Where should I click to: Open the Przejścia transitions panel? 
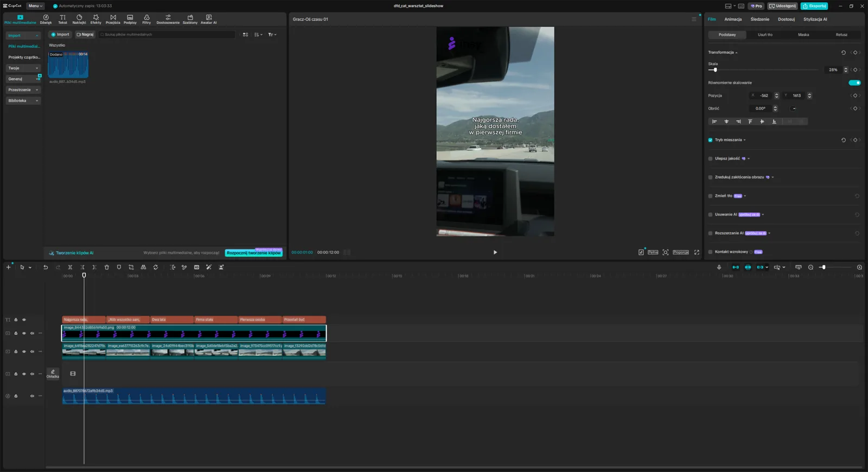(x=113, y=20)
